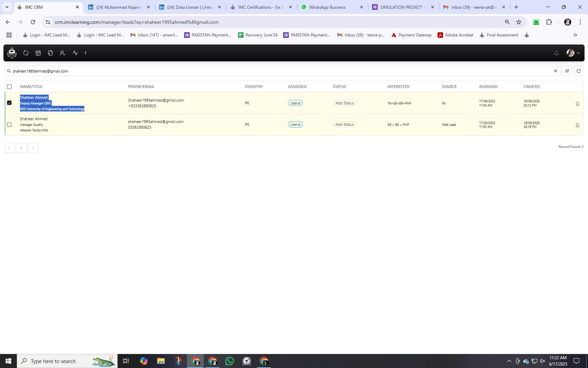
Task: Reload the current page in Chrome
Action: coord(33,22)
